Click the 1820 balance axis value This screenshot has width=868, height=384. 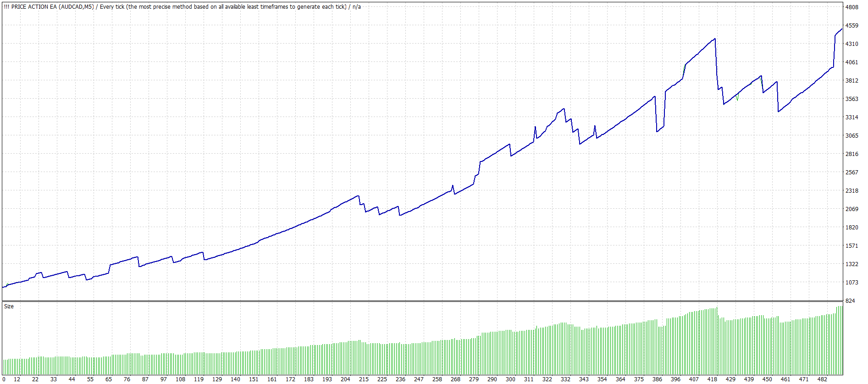(852, 228)
